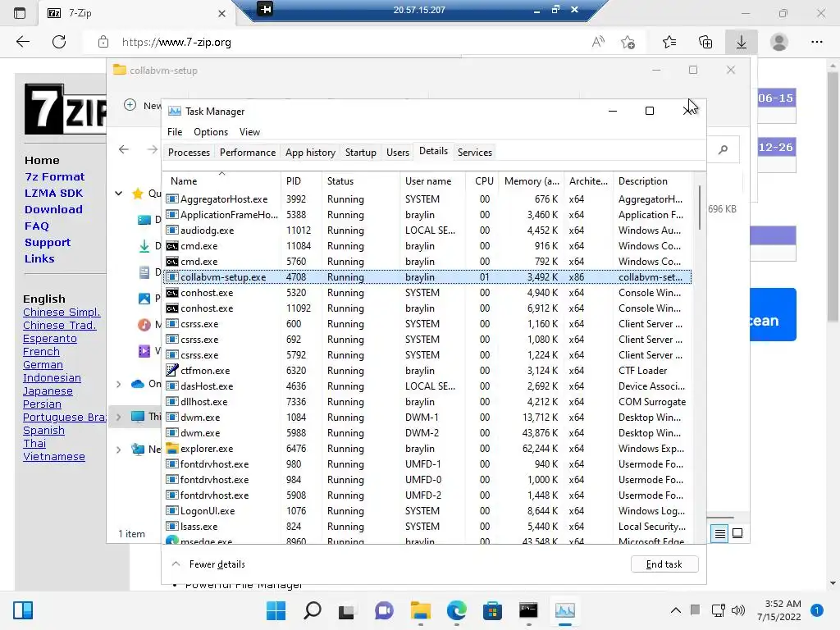Open the Favorites list icon
Image resolution: width=840 pixels, height=630 pixels.
[x=669, y=42]
